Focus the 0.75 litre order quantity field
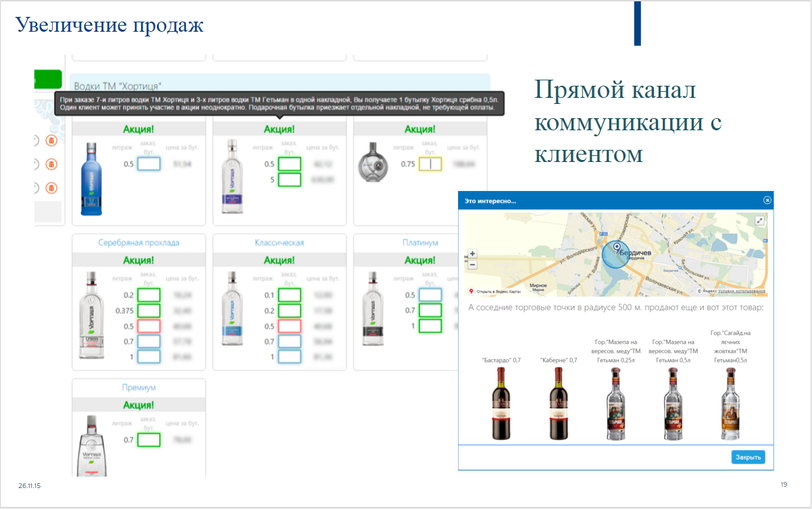812x509 pixels. coord(430,164)
